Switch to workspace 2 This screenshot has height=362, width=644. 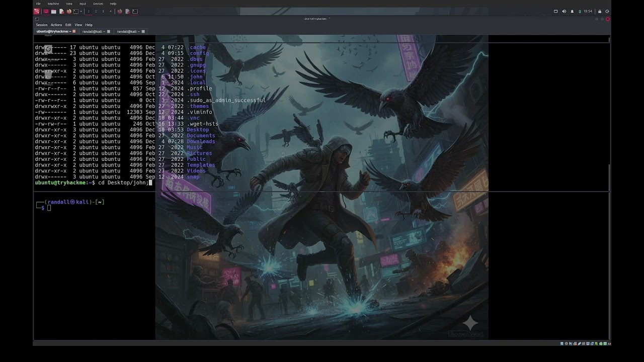96,11
